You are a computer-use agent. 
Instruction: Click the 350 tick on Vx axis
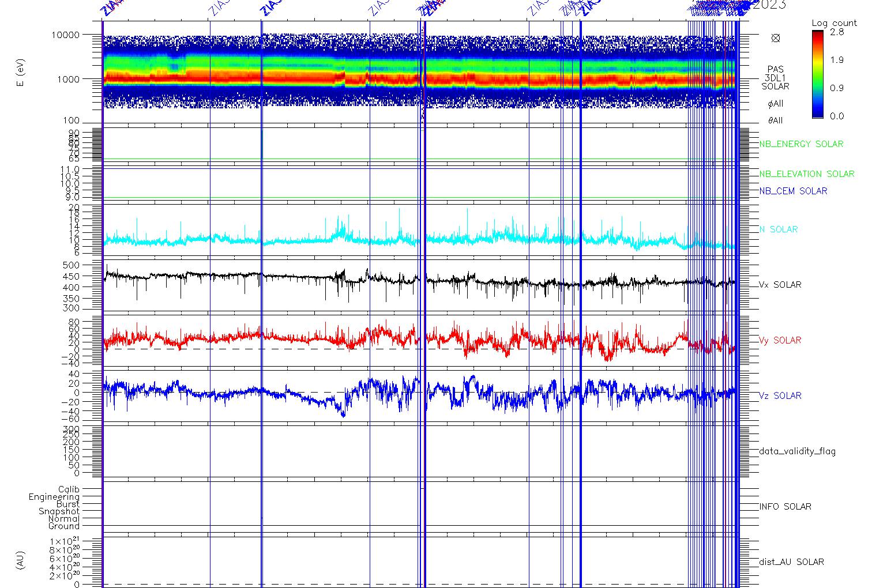(72, 299)
